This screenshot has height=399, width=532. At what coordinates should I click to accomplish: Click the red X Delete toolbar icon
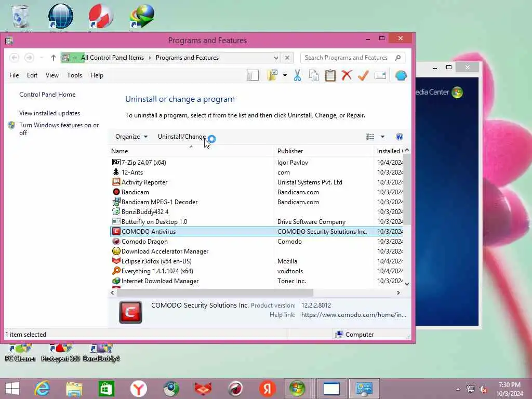[x=347, y=75]
